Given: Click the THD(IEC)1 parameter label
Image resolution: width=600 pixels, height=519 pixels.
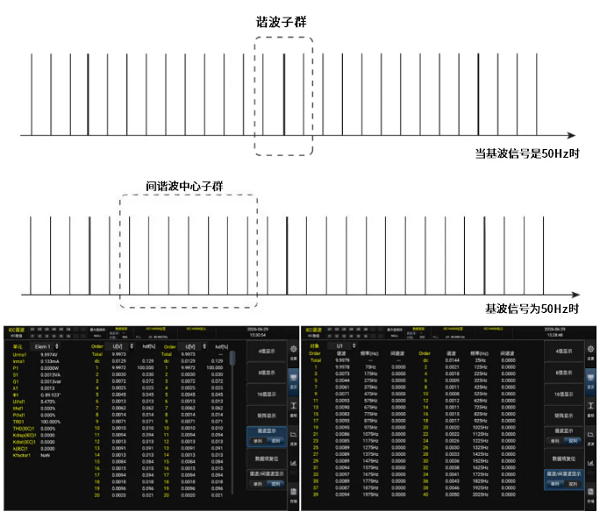Looking at the screenshot, I should click(x=24, y=429).
